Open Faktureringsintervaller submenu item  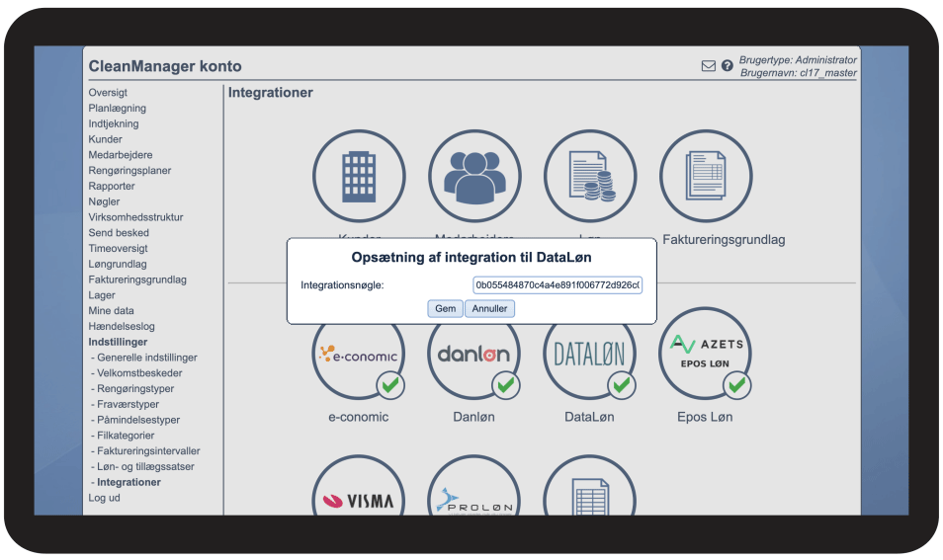point(148,451)
